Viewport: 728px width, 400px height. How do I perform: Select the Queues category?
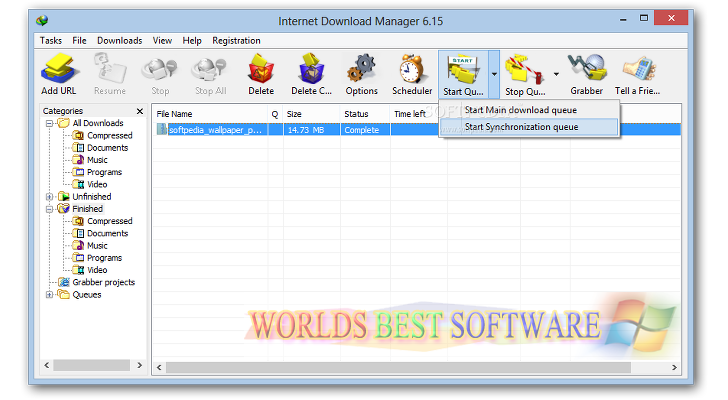[87, 295]
